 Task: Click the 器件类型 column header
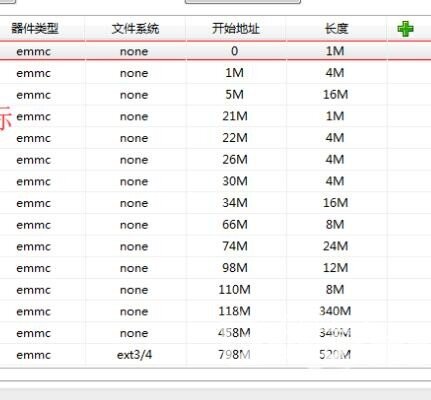tap(35, 29)
